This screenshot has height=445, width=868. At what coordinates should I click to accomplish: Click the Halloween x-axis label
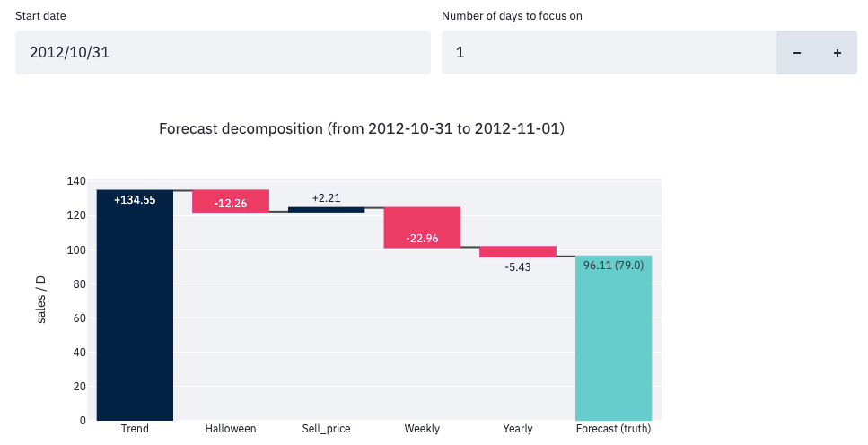(231, 429)
